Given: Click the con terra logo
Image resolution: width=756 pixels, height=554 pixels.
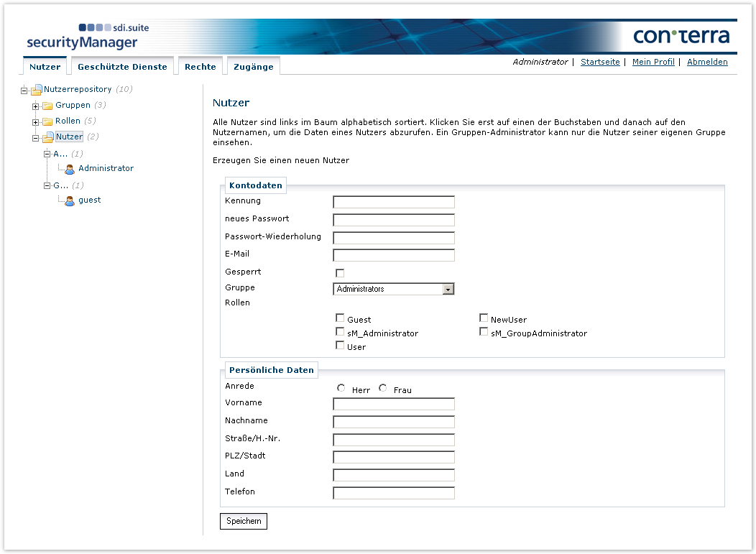Looking at the screenshot, I should coord(681,36).
